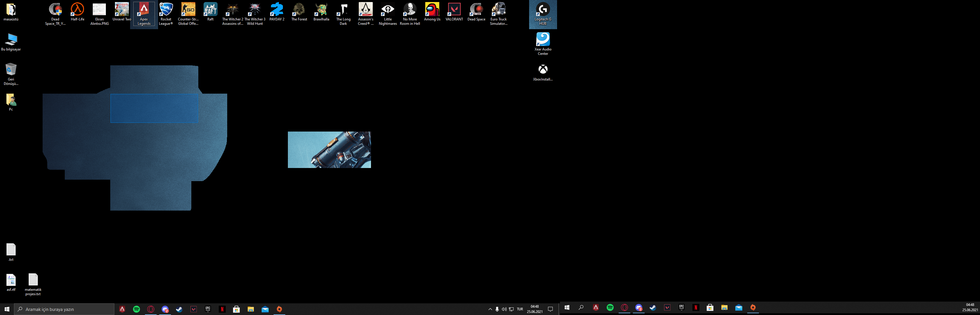Viewport: 980px width, 315px height.
Task: Select the matematik projesi.txt file
Action: point(33,281)
